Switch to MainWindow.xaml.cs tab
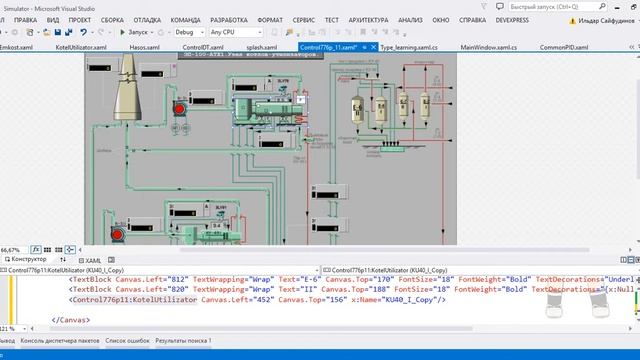 point(489,47)
